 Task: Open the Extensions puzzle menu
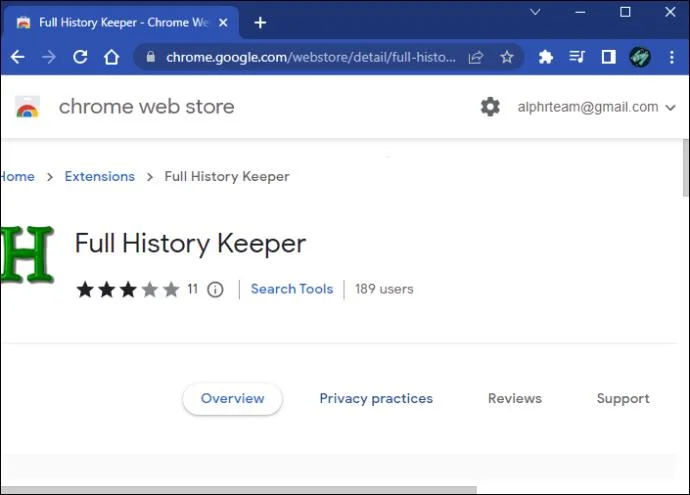[x=546, y=57]
